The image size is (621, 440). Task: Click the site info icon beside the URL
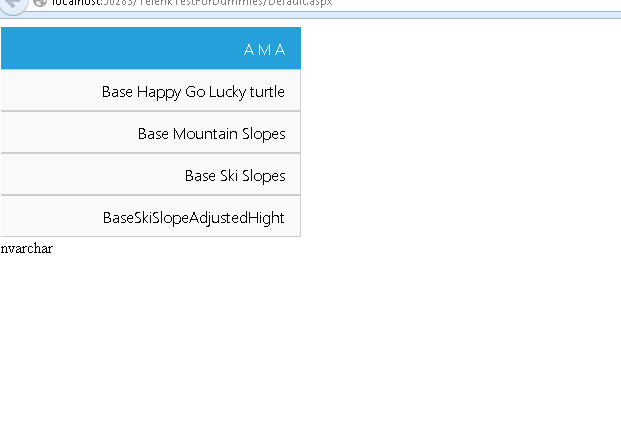click(x=40, y=3)
